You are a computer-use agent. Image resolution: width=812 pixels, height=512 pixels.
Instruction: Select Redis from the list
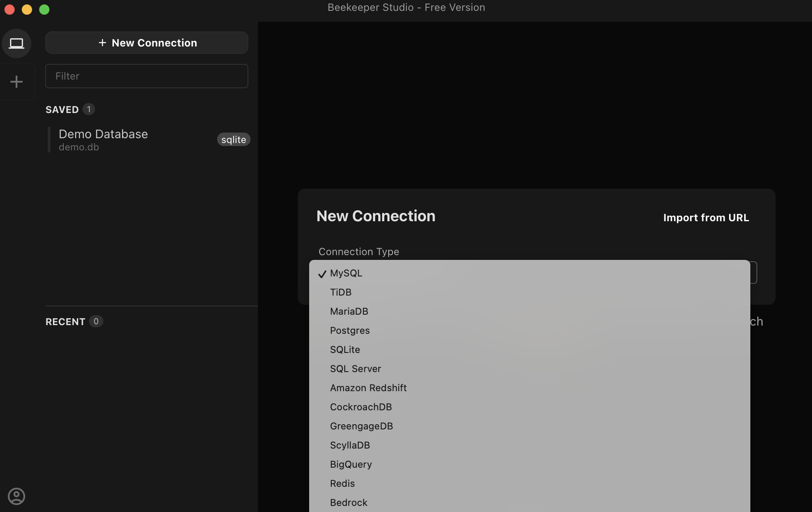pos(529,483)
